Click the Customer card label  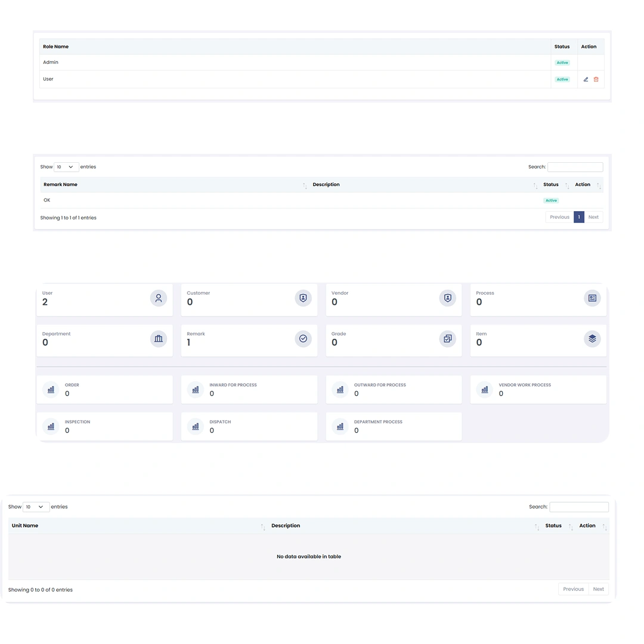tap(199, 293)
